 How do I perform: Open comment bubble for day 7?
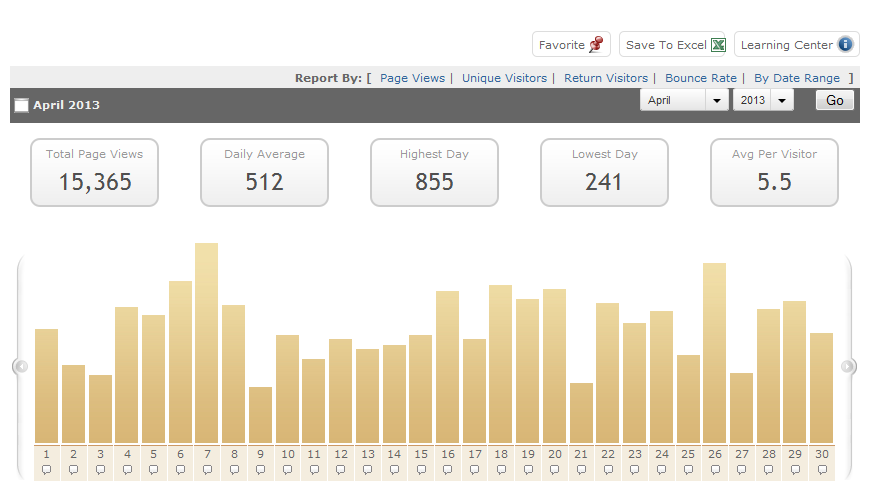click(207, 470)
